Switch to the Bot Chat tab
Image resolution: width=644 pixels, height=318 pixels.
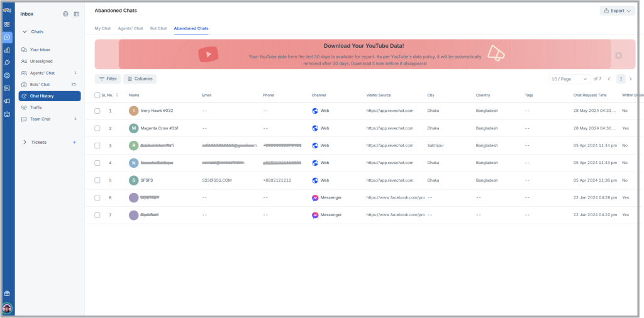pos(158,28)
